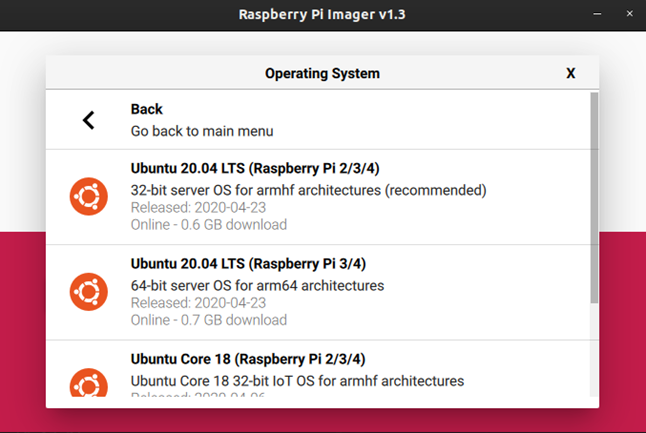Click the OS list vertical scrollbar thumb

coord(593,200)
